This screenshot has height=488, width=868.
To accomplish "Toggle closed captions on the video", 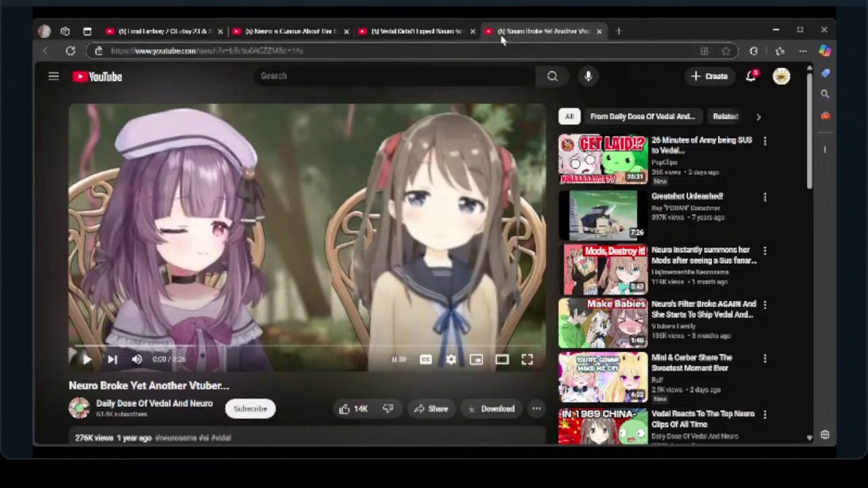I will (425, 360).
